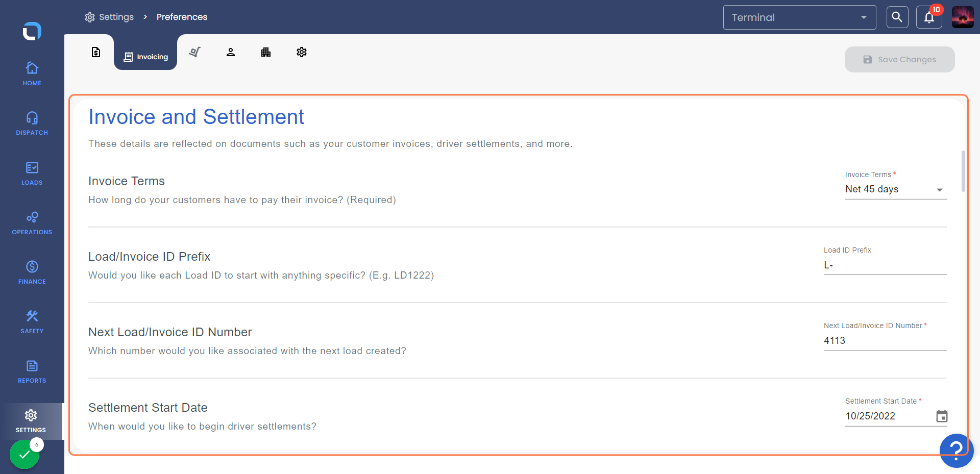Image resolution: width=980 pixels, height=474 pixels.
Task: Click "When would you like to begin driver settlements?"
Action: tap(202, 427)
